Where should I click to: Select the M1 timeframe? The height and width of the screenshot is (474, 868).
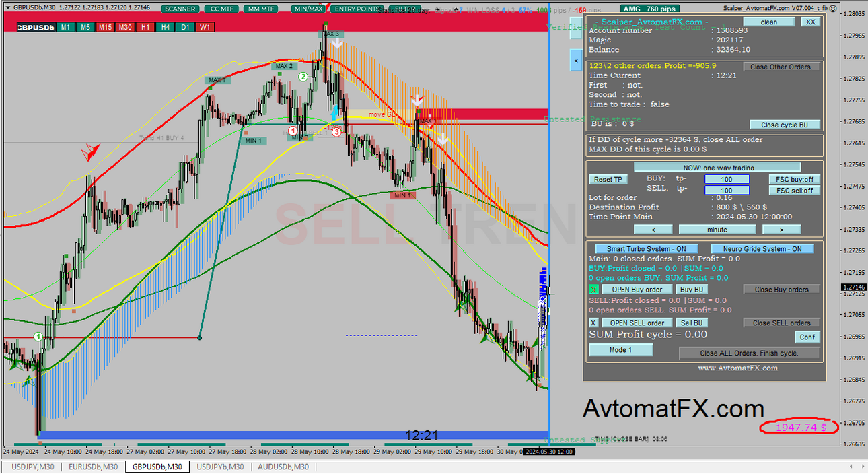65,27
